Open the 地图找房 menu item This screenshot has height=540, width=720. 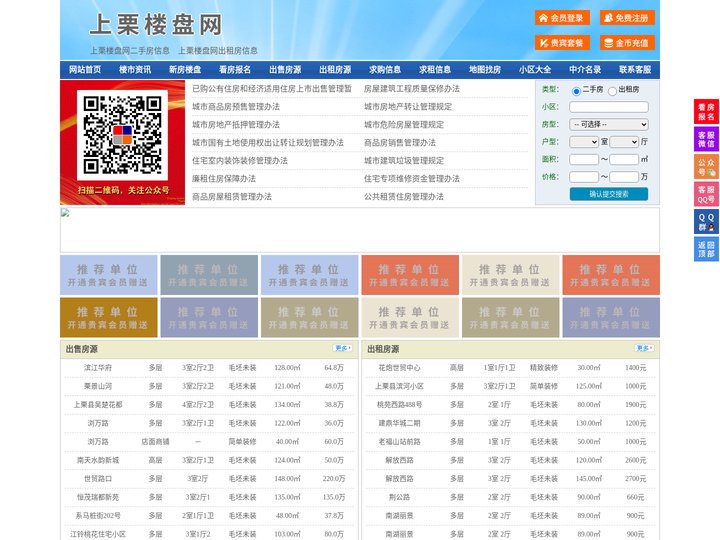[485, 70]
